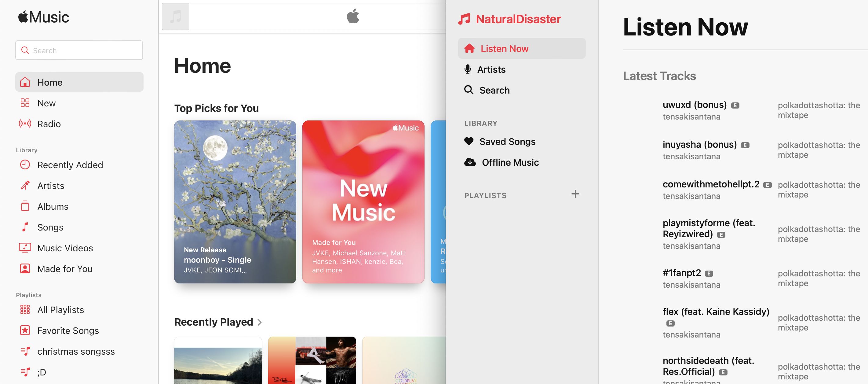The height and width of the screenshot is (384, 868).
Task: Click the microphone icon in NaturalDisaster sidebar
Action: [467, 69]
